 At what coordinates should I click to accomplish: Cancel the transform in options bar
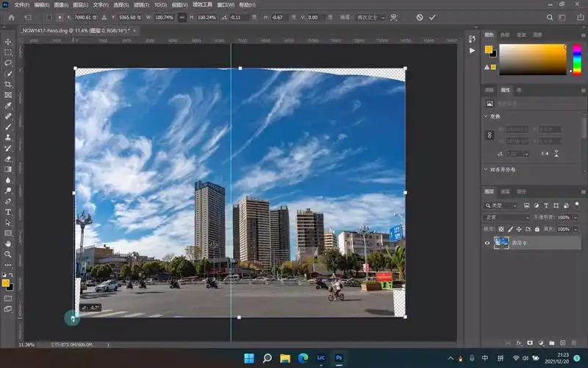click(x=420, y=17)
